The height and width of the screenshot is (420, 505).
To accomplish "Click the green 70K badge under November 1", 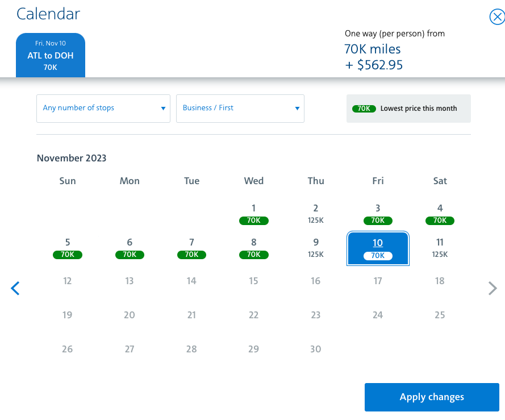I will click(253, 221).
